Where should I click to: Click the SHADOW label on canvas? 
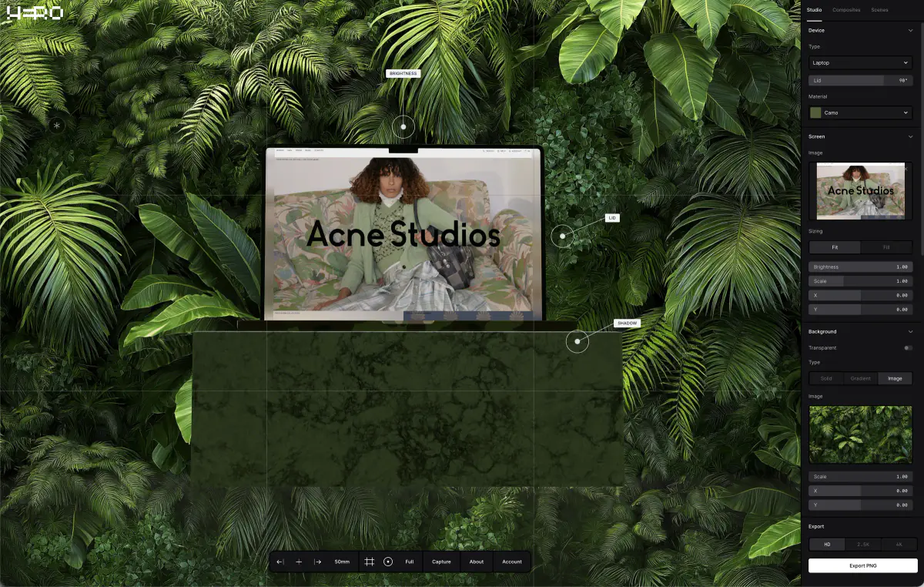[627, 323]
